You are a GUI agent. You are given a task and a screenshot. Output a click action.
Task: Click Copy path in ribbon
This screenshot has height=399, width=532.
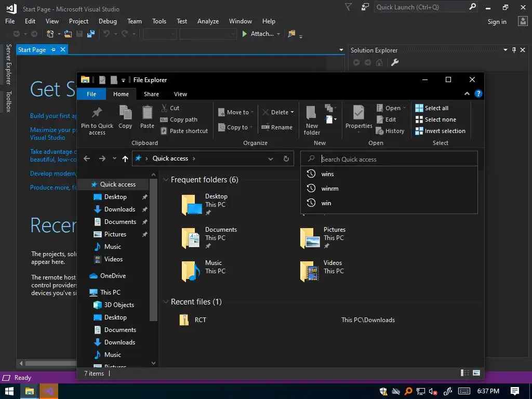pyautogui.click(x=179, y=119)
